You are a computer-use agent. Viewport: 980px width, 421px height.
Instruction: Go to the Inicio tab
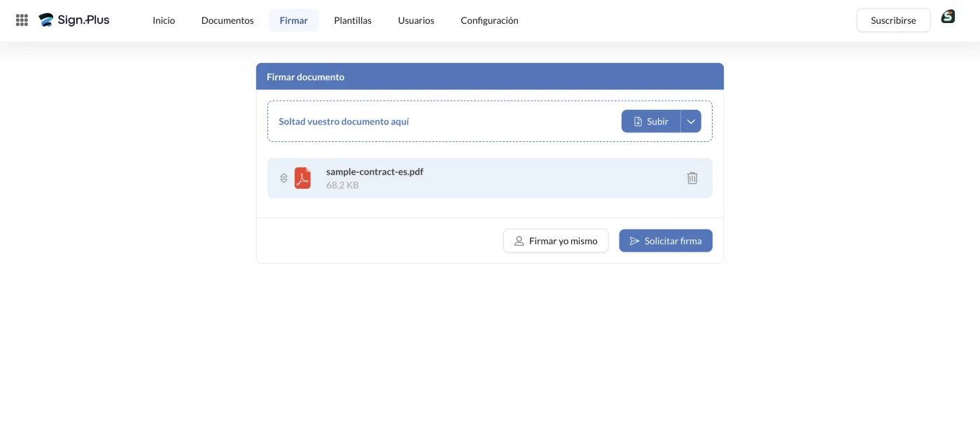164,20
